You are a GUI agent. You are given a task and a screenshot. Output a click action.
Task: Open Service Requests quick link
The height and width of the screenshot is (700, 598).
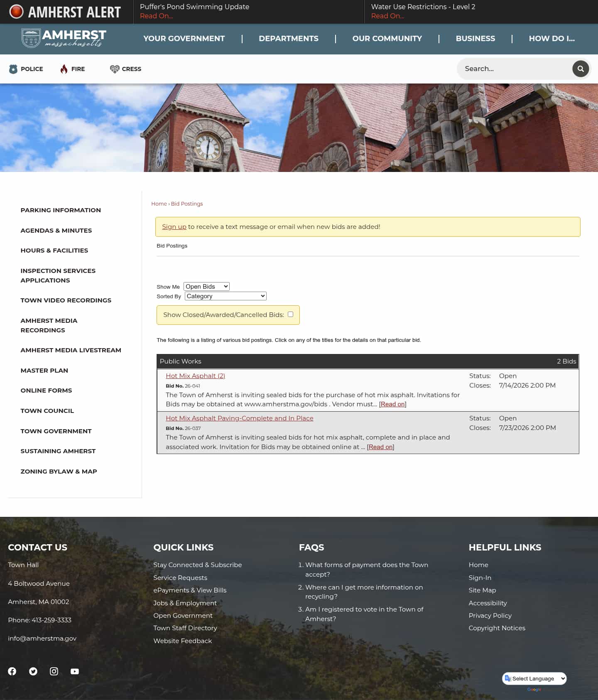[180, 578]
